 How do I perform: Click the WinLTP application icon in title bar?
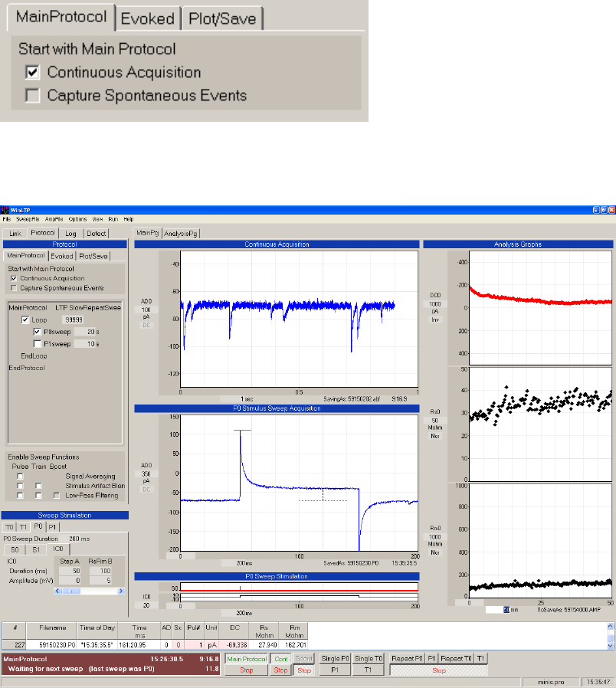pos(5,209)
